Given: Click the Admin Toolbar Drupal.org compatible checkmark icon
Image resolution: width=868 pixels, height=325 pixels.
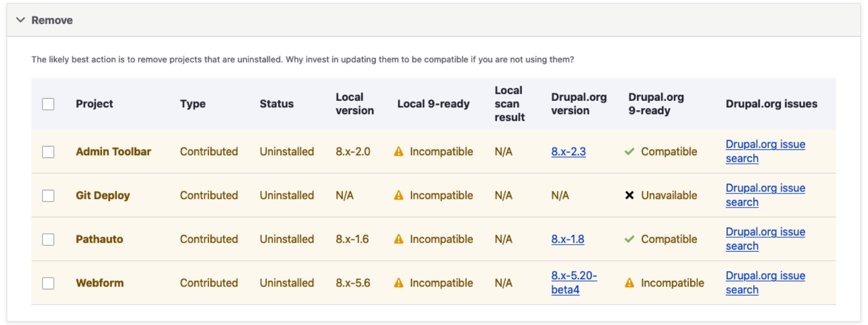Looking at the screenshot, I should (x=629, y=151).
